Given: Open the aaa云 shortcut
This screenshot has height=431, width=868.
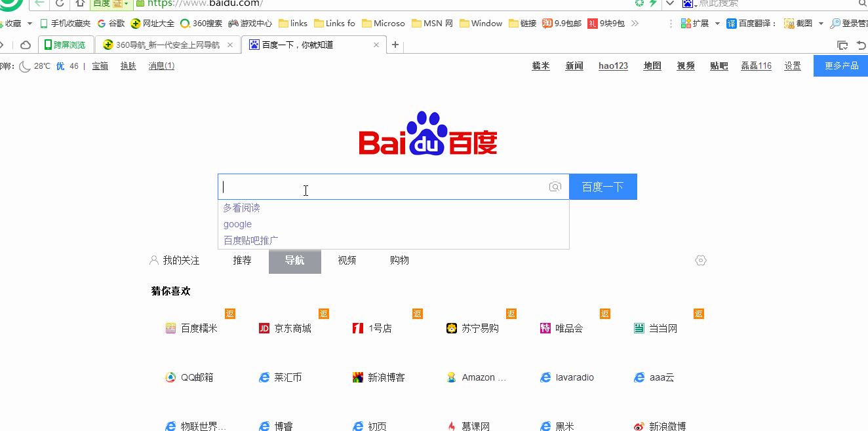Looking at the screenshot, I should tap(654, 377).
